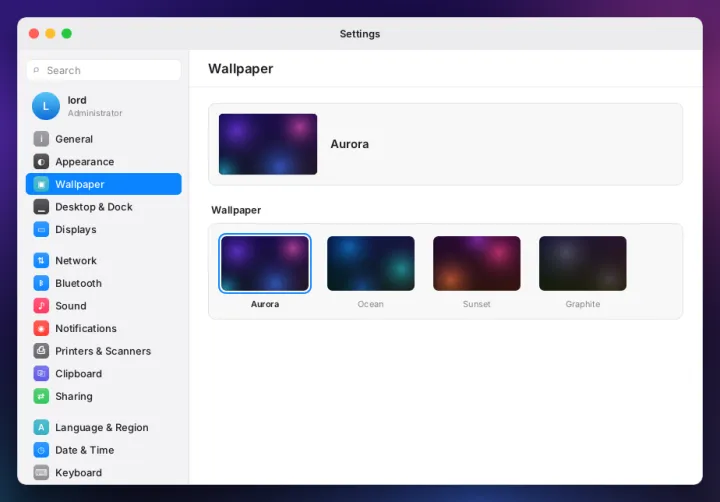Click the Appearance icon in sidebar
Viewport: 720px width, 502px height.
(x=41, y=162)
